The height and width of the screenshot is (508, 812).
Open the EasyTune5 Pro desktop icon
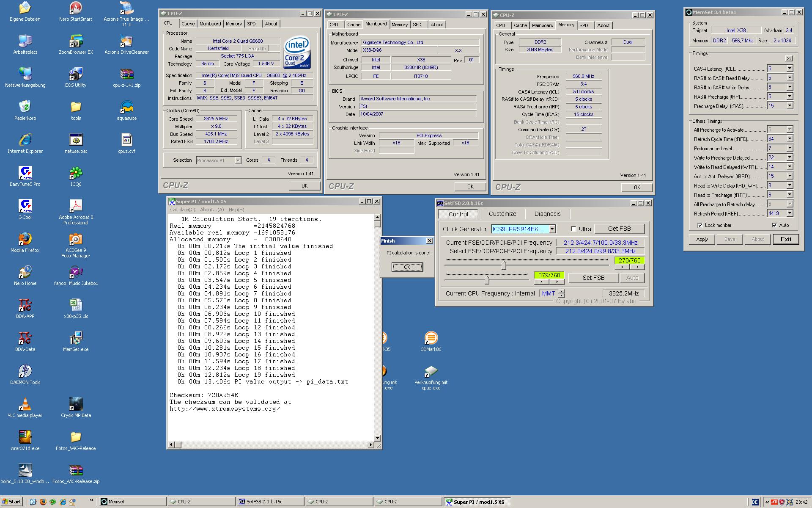25,177
